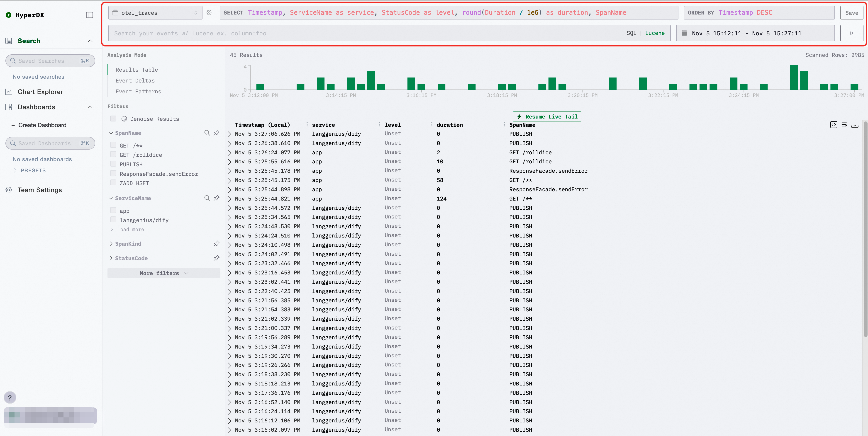The image size is (868, 436).
Task: Check the langgenius/dify service filter
Action: tap(113, 220)
